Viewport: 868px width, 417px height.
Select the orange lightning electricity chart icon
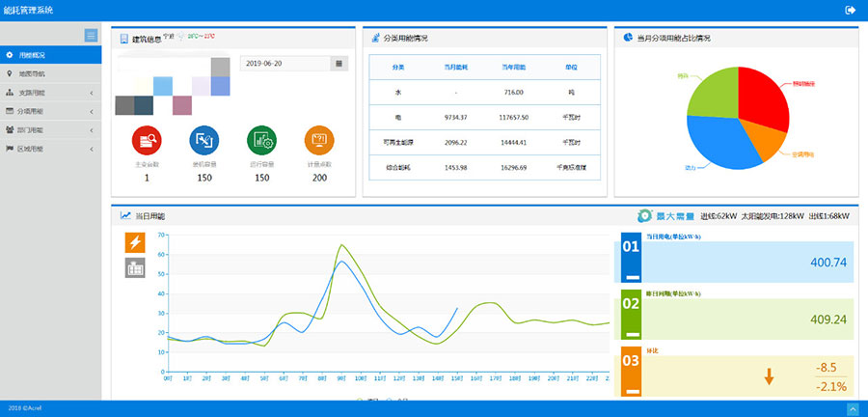(x=135, y=242)
